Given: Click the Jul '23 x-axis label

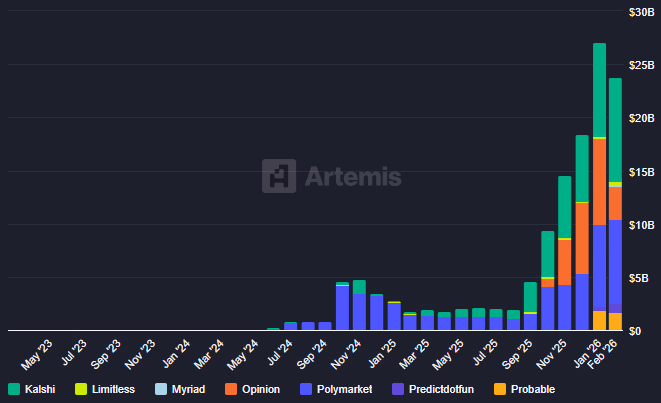Looking at the screenshot, I should tap(74, 352).
